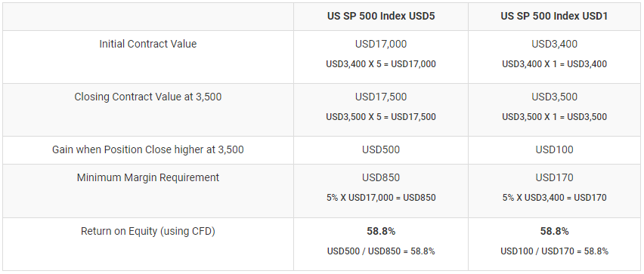Click the USD3,400 X 1 = USD3,400 formula
Viewport: 644px width, 274px height.
click(554, 64)
